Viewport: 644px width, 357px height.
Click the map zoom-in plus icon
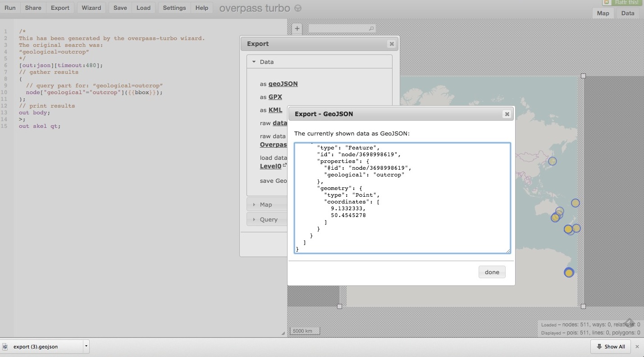(x=297, y=28)
